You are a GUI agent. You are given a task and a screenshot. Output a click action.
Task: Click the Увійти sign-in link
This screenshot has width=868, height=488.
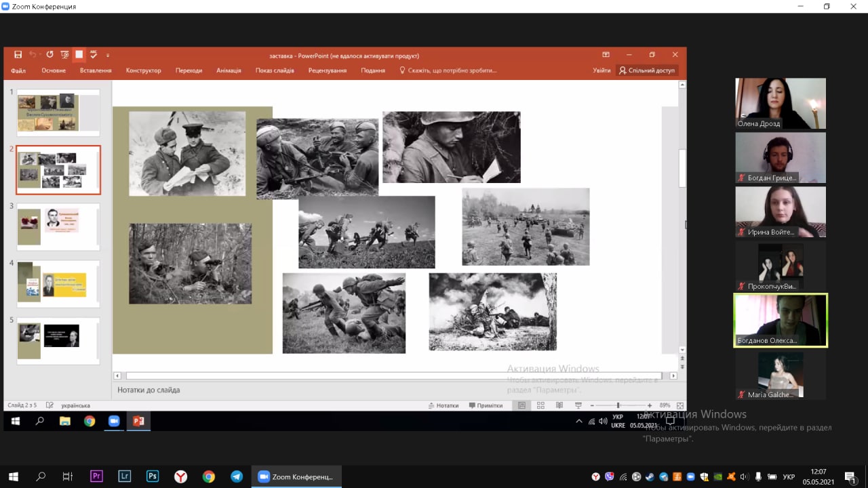(601, 70)
